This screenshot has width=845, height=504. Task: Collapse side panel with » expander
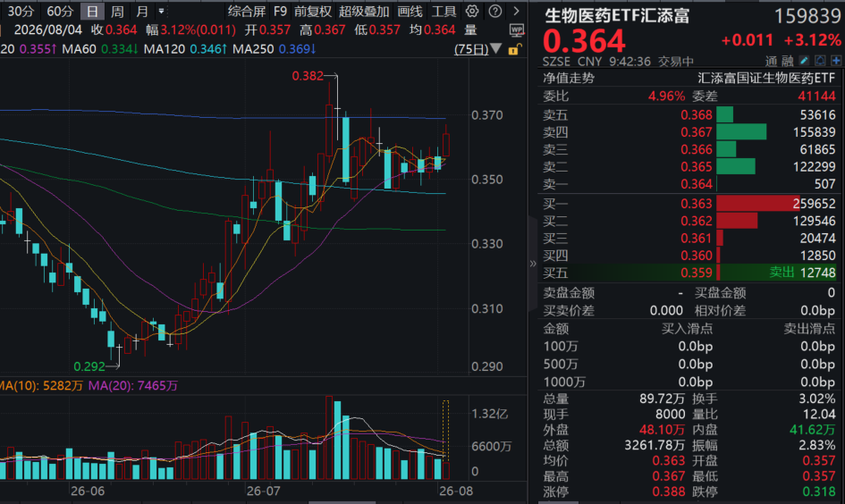(x=533, y=264)
